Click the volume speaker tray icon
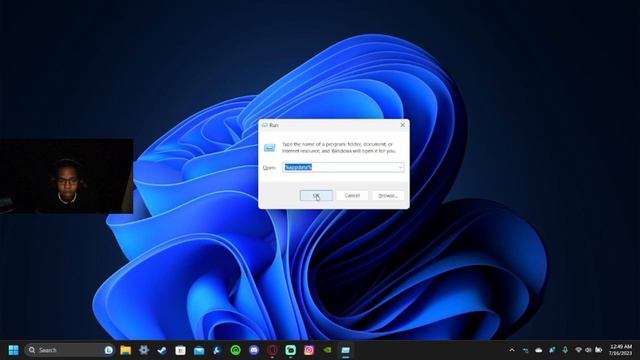Viewport: 640px width, 360px height. pos(588,350)
